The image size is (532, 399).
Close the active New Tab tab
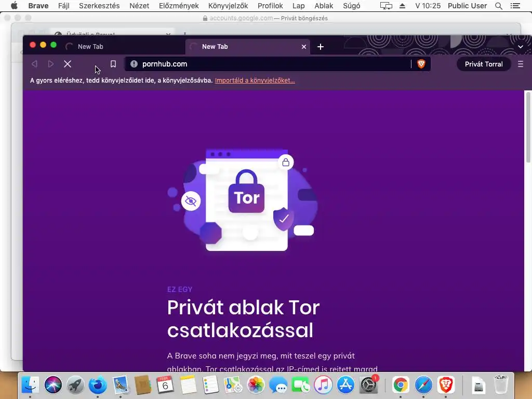click(x=303, y=47)
